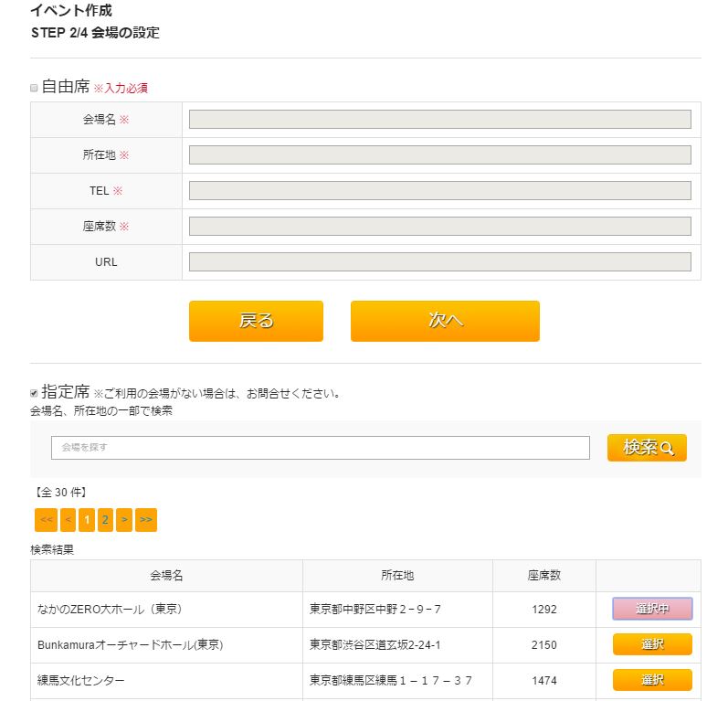Go to previous page with < button

(x=69, y=520)
